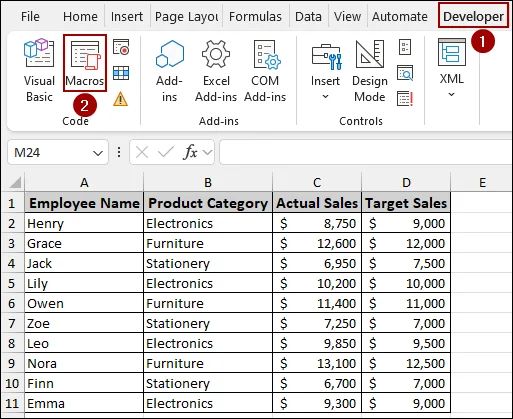This screenshot has height=419, width=513.
Task: Expand the Insert Function fx dropdown
Action: [x=207, y=153]
